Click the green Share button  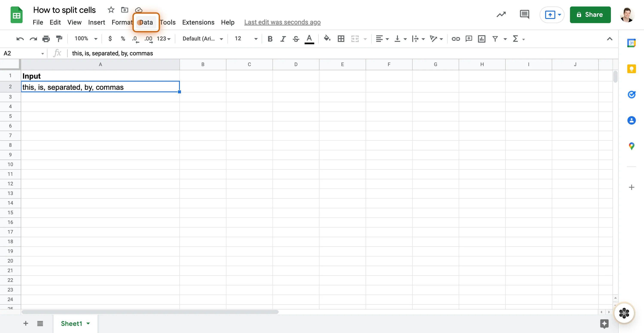pyautogui.click(x=590, y=15)
